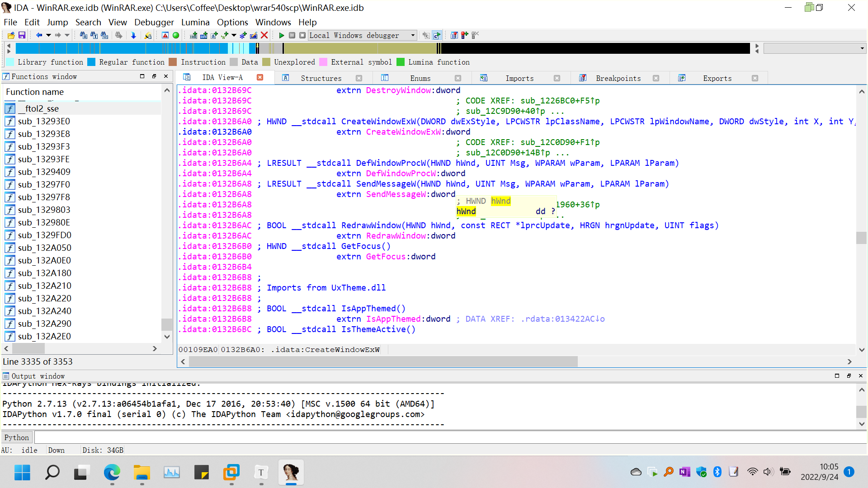
Task: Start the debugger with green play button
Action: coord(282,35)
